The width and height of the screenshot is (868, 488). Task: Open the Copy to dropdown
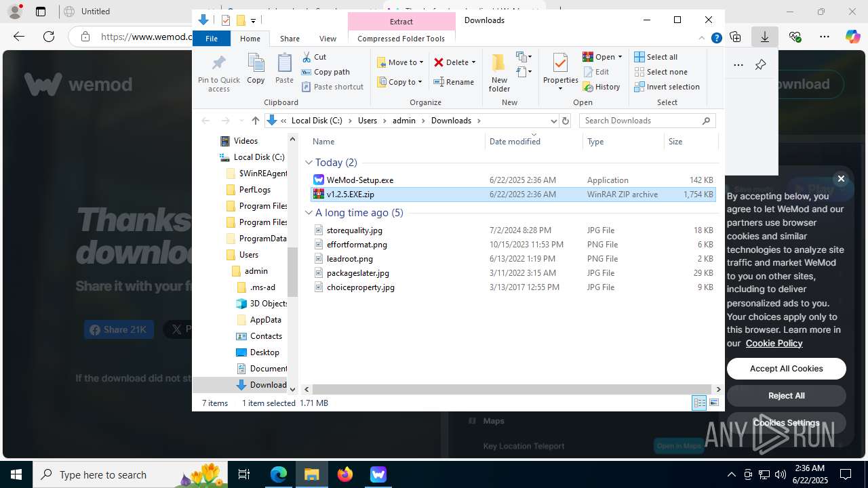tap(400, 82)
